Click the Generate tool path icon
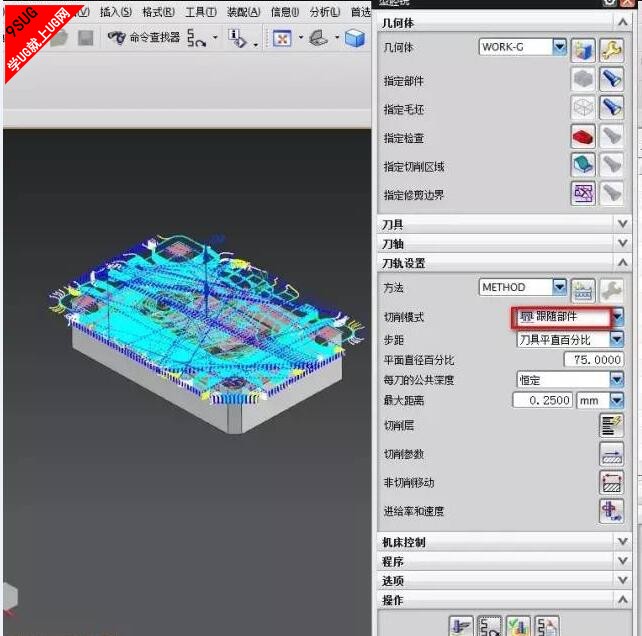This screenshot has width=642, height=636. [x=461, y=626]
